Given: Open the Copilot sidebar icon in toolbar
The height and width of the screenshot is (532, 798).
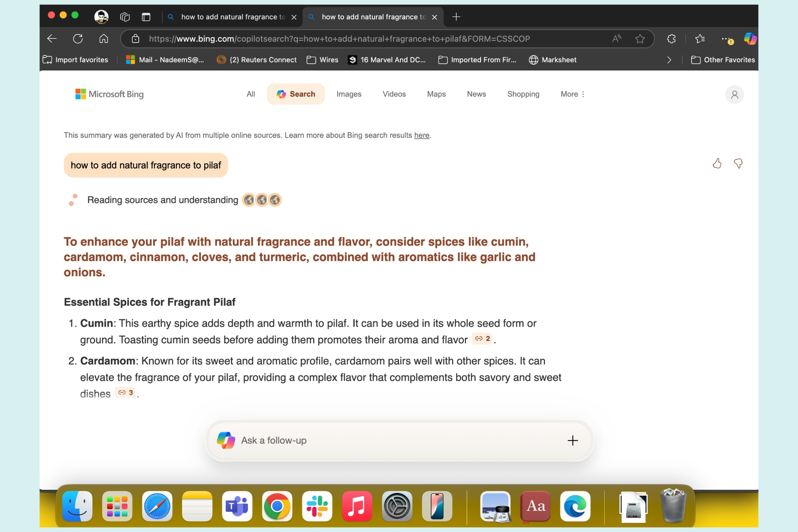Looking at the screenshot, I should point(750,39).
